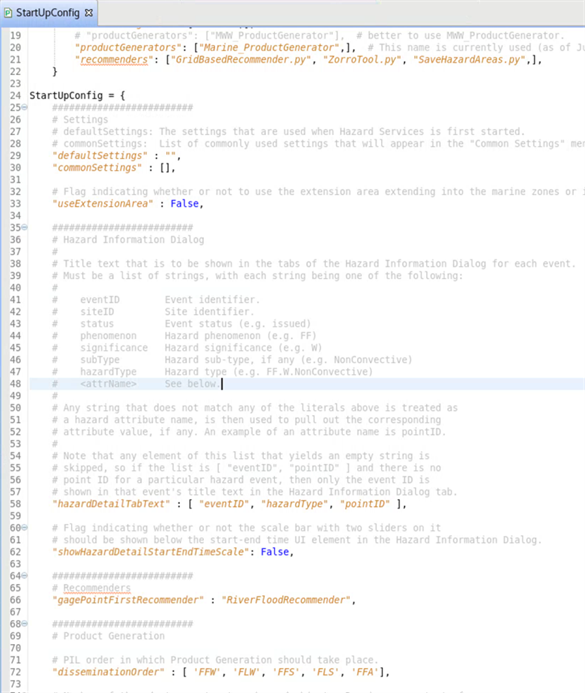The height and width of the screenshot is (693, 585).
Task: Click the 'FLS' entry in disseminationOrder
Action: [x=326, y=672]
